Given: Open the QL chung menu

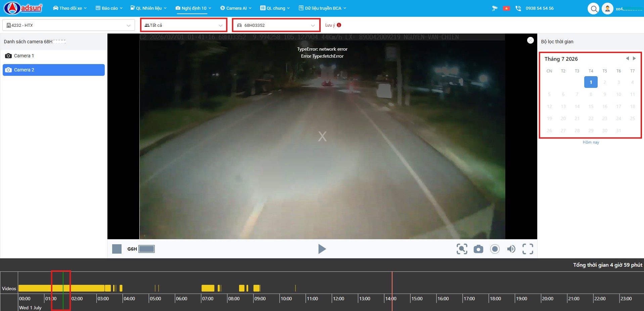Looking at the screenshot, I should 275,8.
